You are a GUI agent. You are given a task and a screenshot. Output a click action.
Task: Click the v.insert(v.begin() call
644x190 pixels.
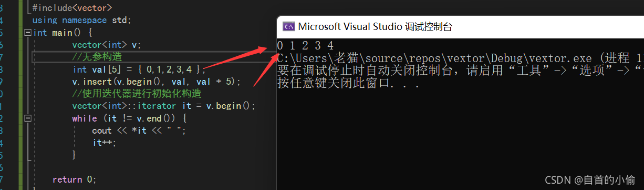pos(156,82)
